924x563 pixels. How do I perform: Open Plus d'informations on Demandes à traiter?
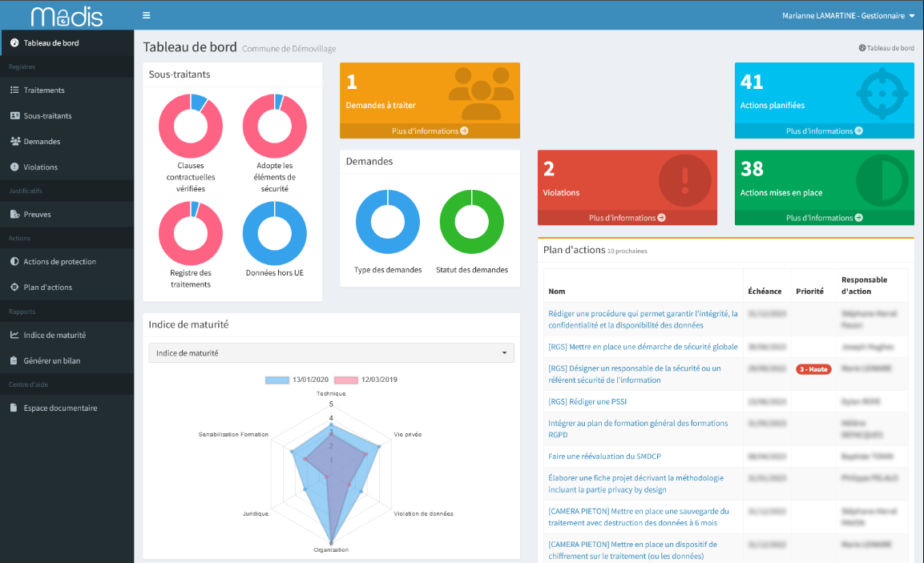point(430,131)
